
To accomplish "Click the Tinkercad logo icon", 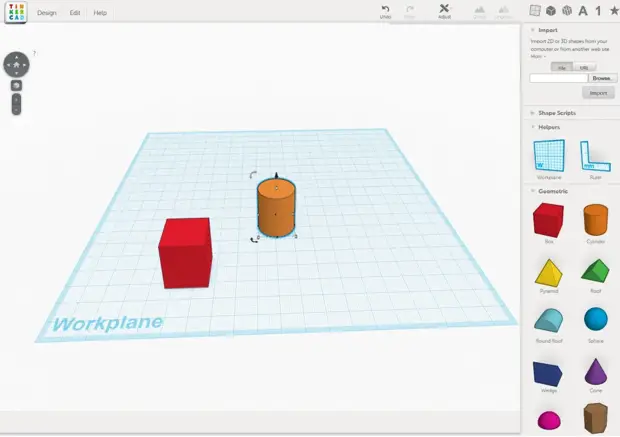I will click(x=16, y=12).
